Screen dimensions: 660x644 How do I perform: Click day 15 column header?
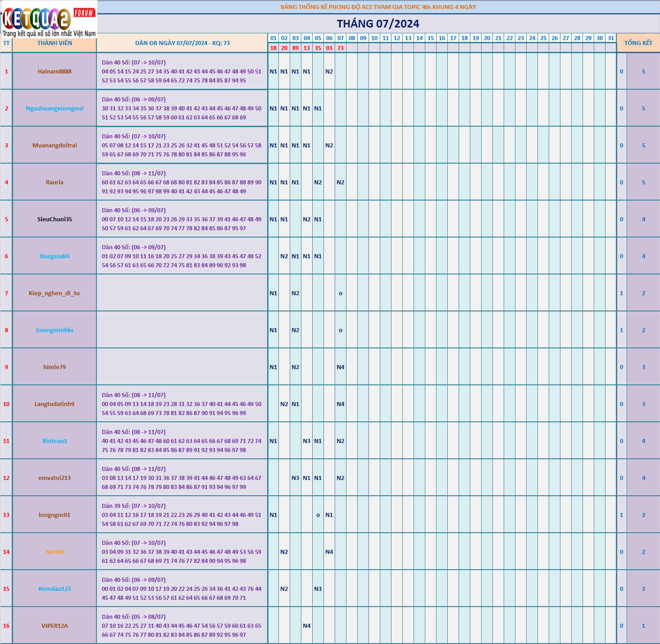click(x=431, y=38)
